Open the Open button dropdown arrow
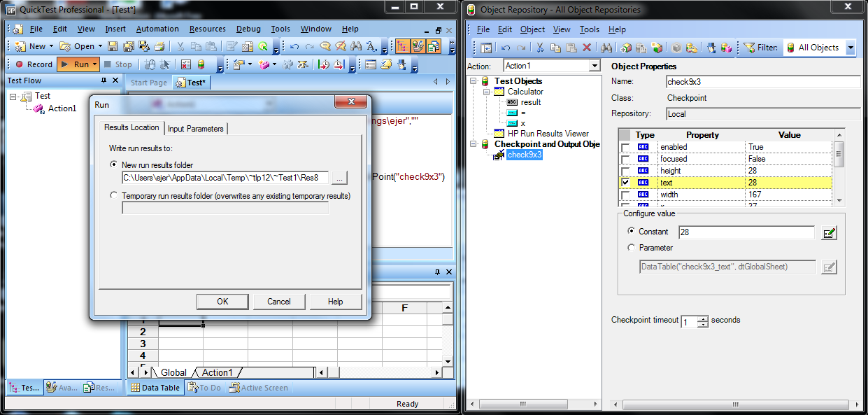868x415 pixels. click(100, 47)
